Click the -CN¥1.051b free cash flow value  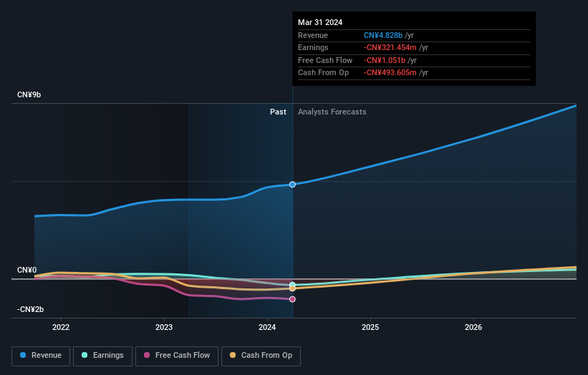(x=385, y=60)
